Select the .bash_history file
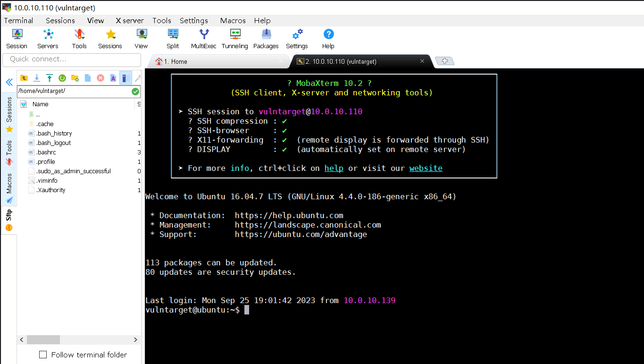The height and width of the screenshot is (364, 644). (x=50, y=133)
